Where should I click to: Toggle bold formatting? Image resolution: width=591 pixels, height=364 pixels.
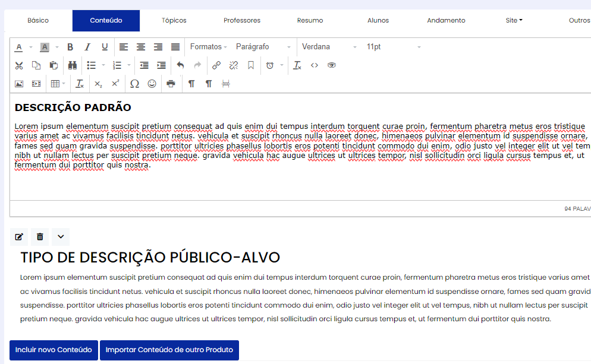70,47
